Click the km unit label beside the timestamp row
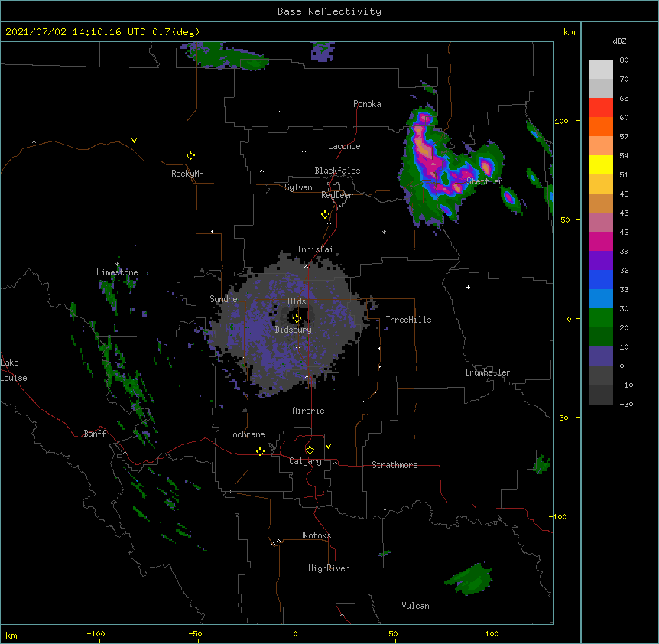Viewport: 659px width, 644px height. (x=569, y=32)
